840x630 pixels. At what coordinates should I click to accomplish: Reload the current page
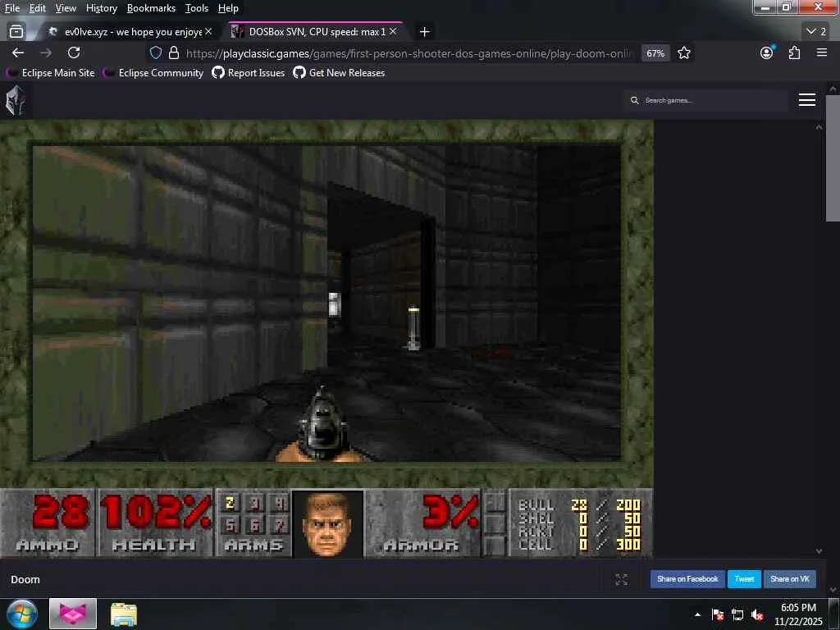coord(74,52)
